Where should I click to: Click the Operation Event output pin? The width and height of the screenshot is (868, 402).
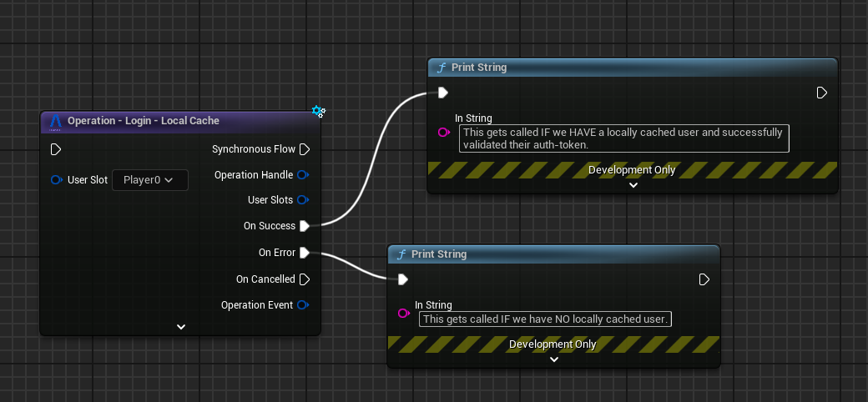pyautogui.click(x=303, y=305)
